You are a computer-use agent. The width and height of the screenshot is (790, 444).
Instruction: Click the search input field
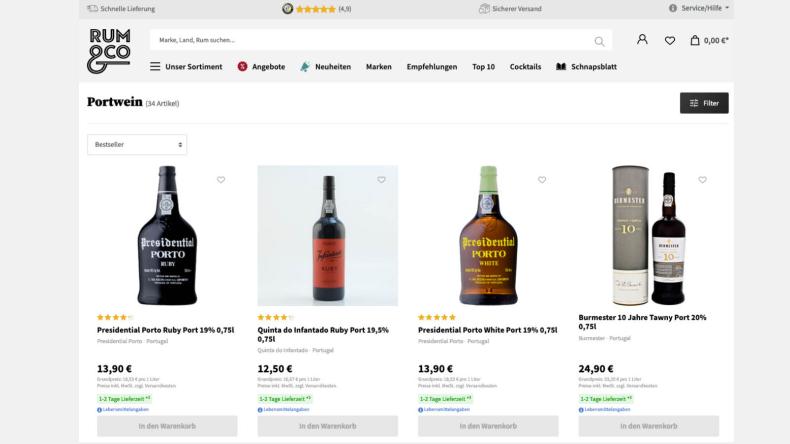coord(381,40)
